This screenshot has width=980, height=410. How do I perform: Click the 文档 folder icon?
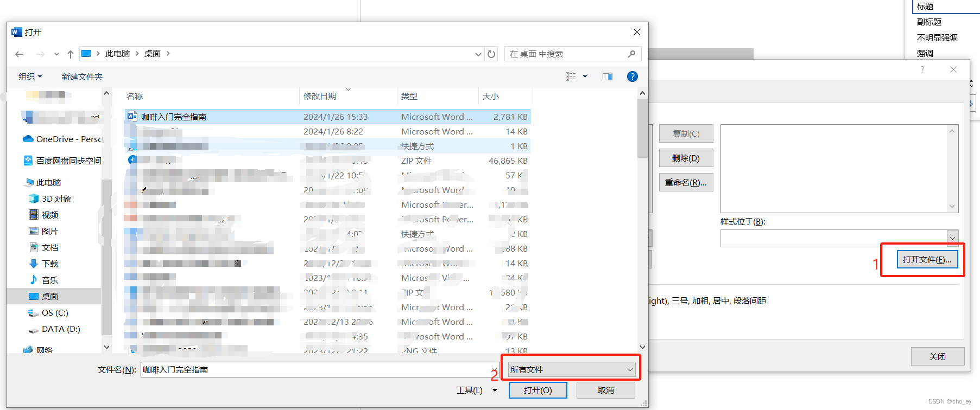34,247
